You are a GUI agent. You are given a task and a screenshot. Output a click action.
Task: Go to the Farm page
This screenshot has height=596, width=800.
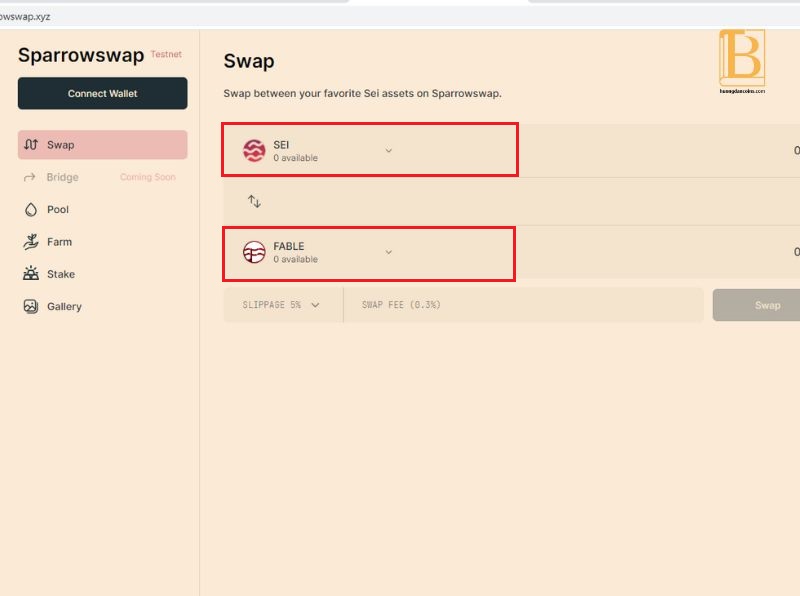point(103,242)
